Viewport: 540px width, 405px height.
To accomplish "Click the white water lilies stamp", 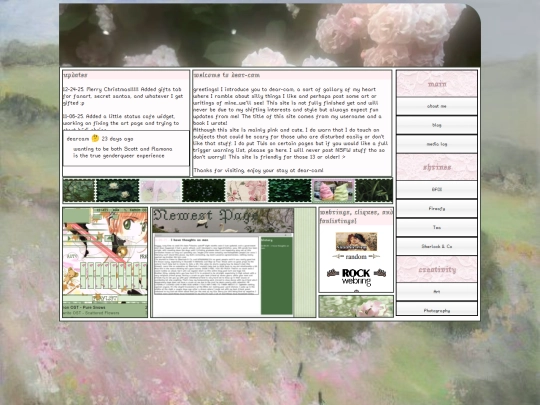I will [x=117, y=190].
